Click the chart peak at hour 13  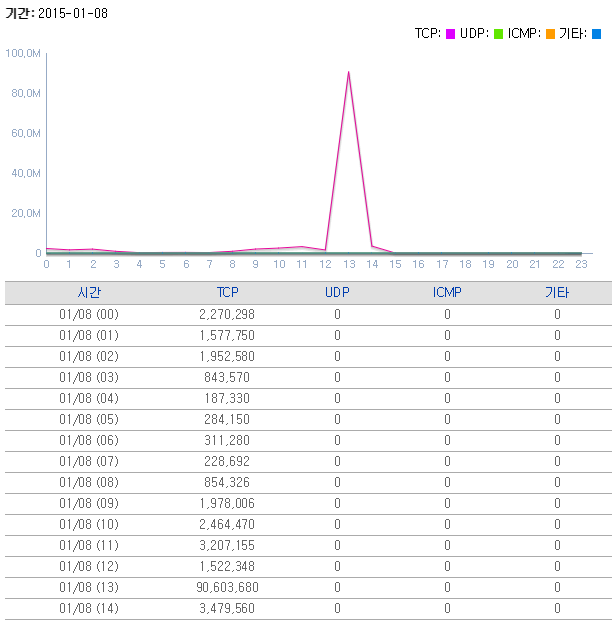(x=348, y=72)
